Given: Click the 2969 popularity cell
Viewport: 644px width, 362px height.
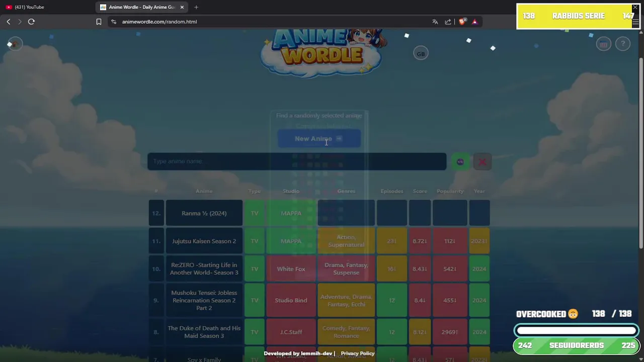Looking at the screenshot, I should pyautogui.click(x=450, y=332).
